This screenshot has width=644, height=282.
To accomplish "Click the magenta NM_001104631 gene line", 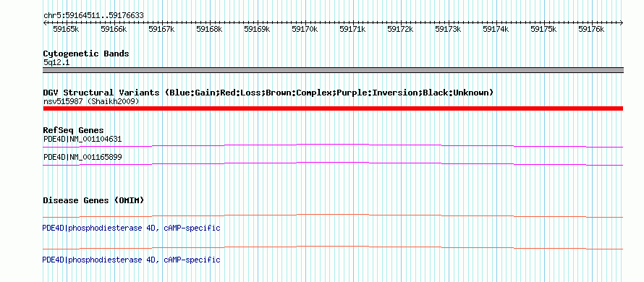I will [x=333, y=145].
